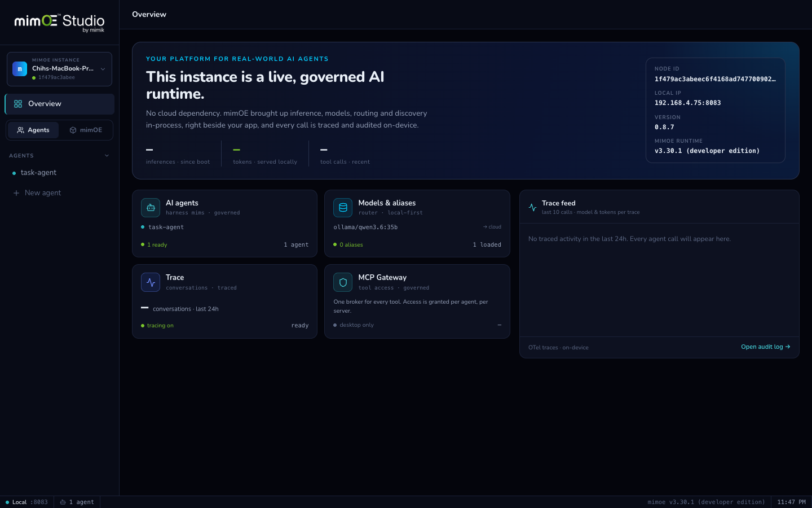Open the AI agents card title

(182, 203)
